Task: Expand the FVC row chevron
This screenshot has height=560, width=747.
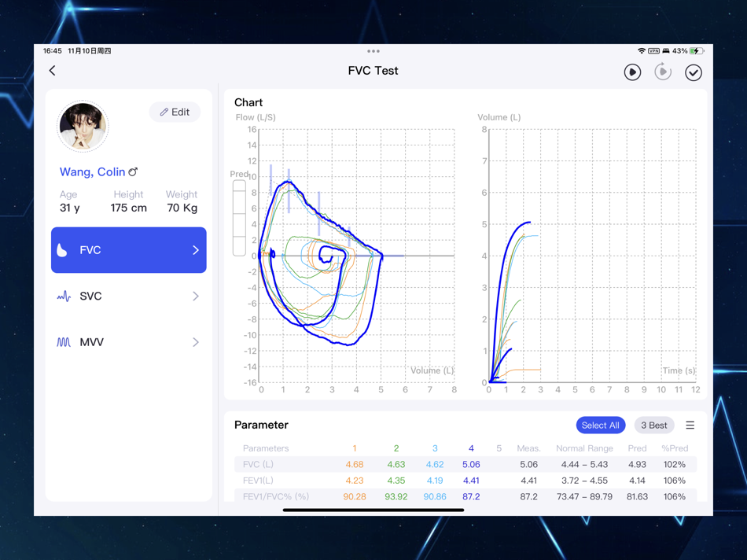Action: pos(195,250)
